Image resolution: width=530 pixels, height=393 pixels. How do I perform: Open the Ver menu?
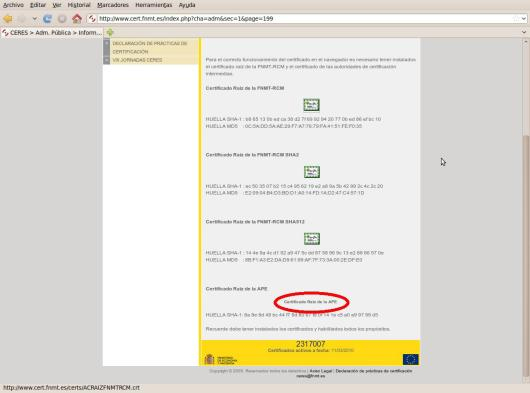[x=57, y=5]
